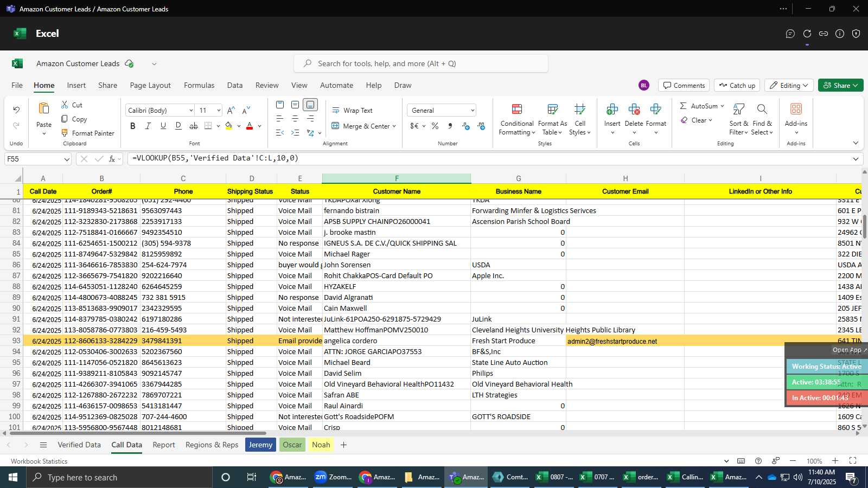Click the Open App overlay button
This screenshot has width=868, height=488.
click(850, 350)
